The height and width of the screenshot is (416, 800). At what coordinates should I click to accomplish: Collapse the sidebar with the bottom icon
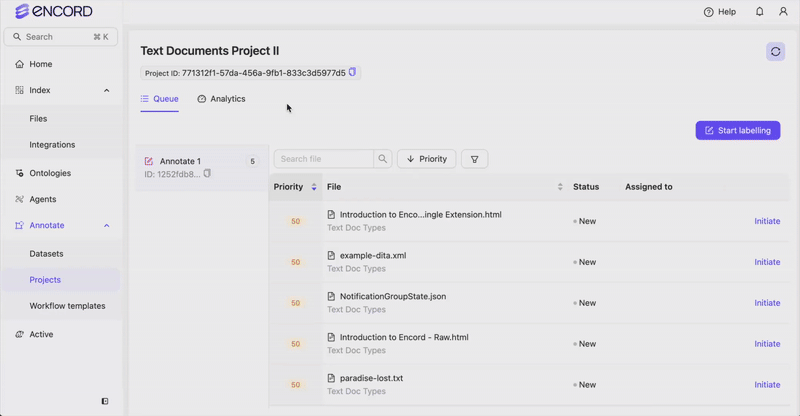click(x=105, y=401)
